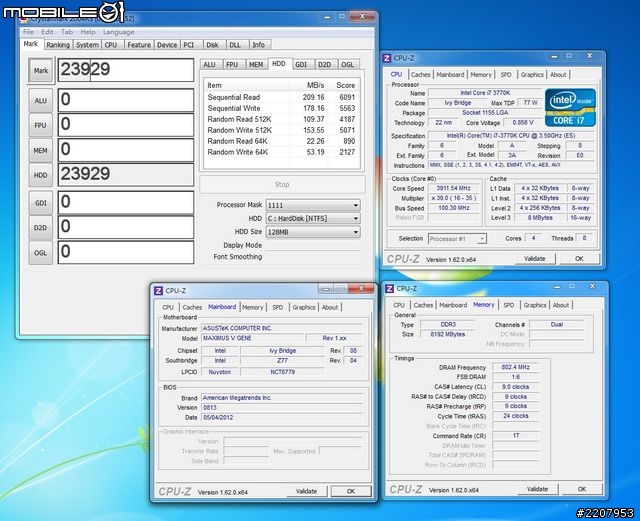Open Caches tab in the CPU-Z Memory window
Image resolution: width=640 pixels, height=521 pixels.
[423, 305]
